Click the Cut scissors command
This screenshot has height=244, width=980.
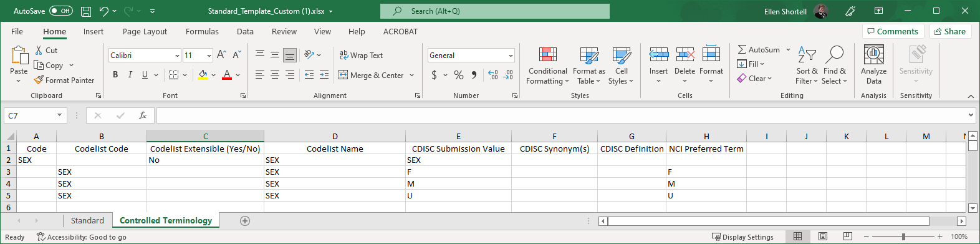[46, 51]
